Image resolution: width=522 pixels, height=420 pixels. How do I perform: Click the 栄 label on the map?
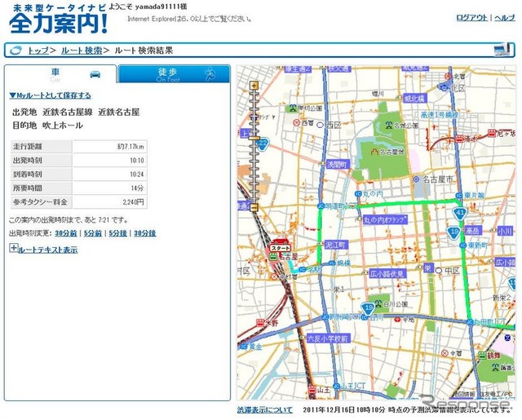[x=427, y=268]
